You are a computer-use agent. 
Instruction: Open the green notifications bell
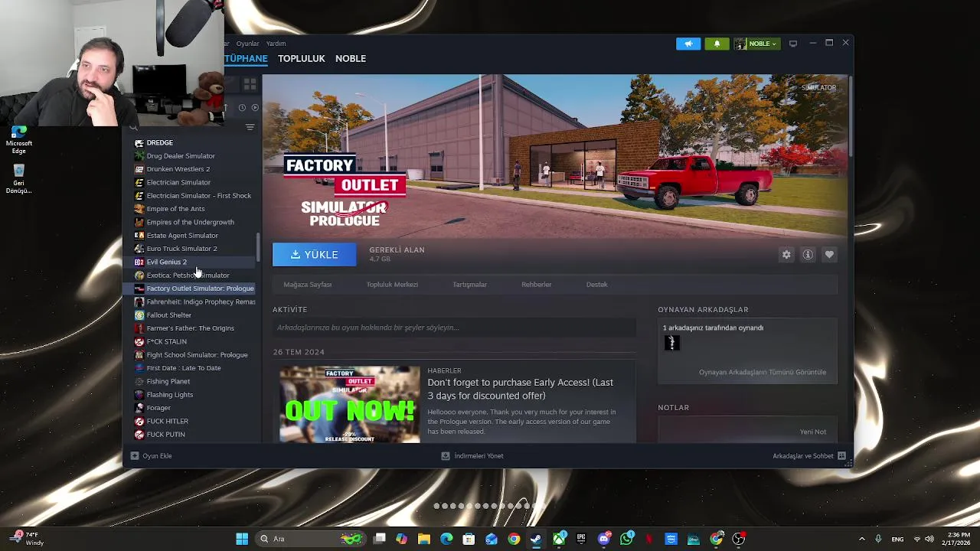[x=717, y=44]
